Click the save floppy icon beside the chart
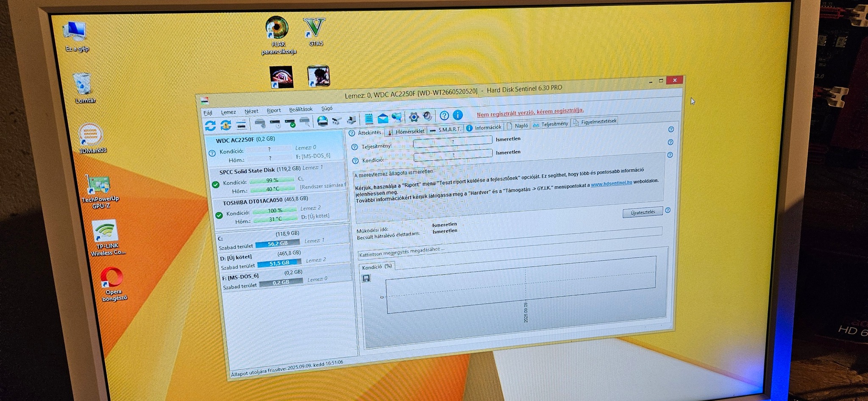This screenshot has width=868, height=401. (366, 278)
